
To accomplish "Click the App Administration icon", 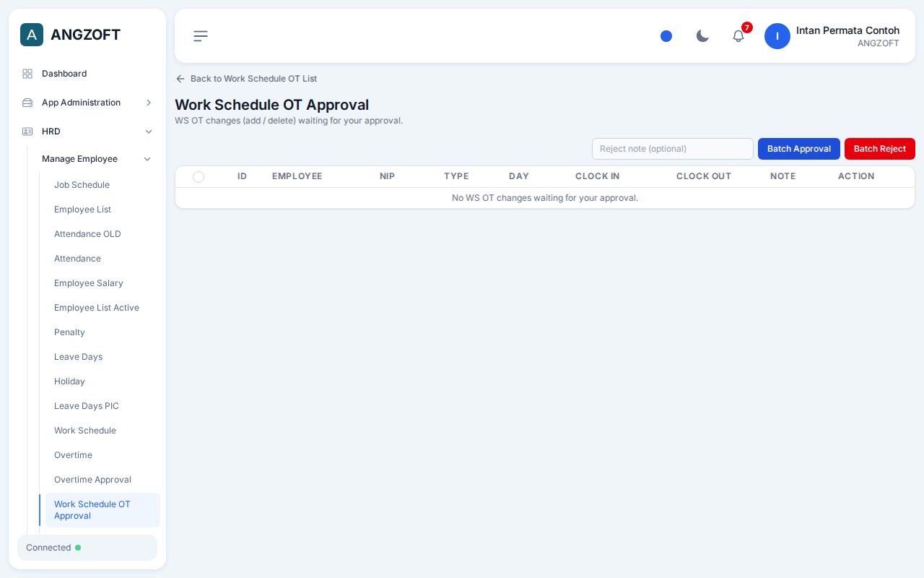I will pyautogui.click(x=27, y=103).
